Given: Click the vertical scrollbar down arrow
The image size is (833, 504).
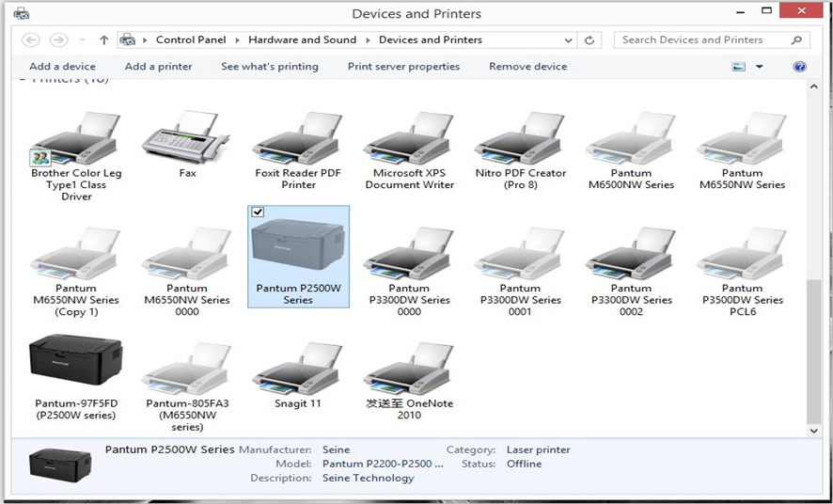Looking at the screenshot, I should pyautogui.click(x=814, y=432).
